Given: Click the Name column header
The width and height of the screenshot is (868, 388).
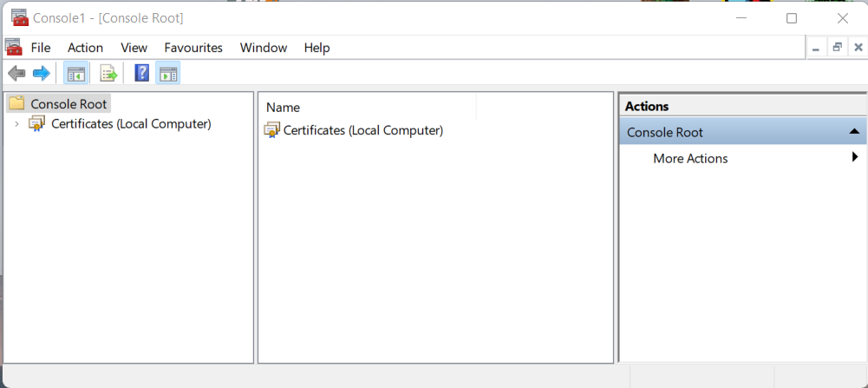Looking at the screenshot, I should (367, 107).
